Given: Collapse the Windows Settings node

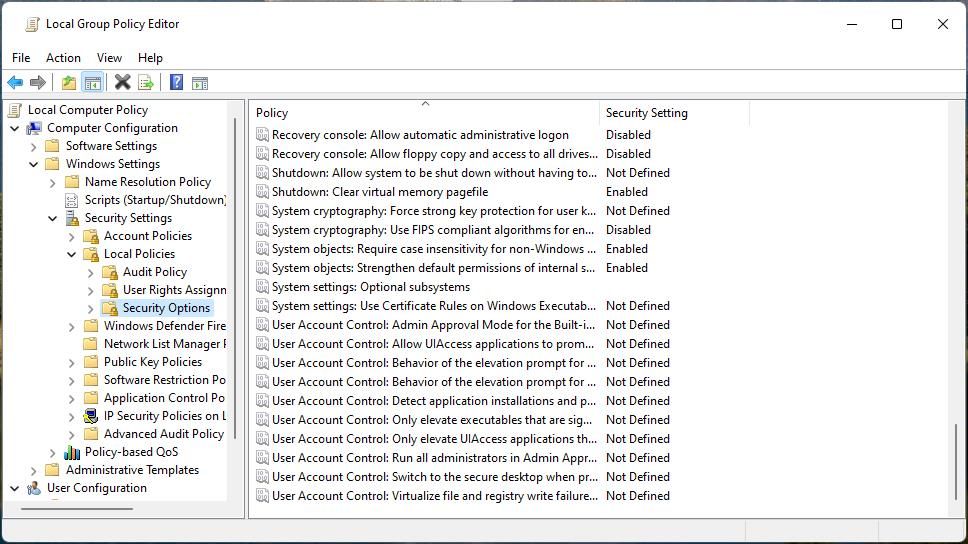Looking at the screenshot, I should pos(34,164).
